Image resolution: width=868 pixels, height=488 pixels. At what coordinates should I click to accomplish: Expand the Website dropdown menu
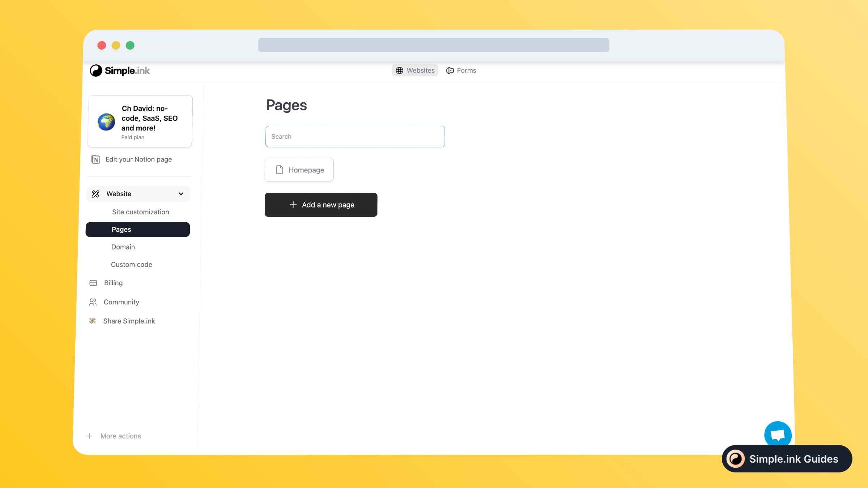point(181,193)
